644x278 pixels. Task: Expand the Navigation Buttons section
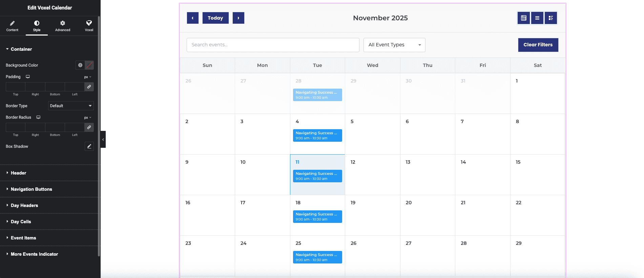click(x=31, y=189)
